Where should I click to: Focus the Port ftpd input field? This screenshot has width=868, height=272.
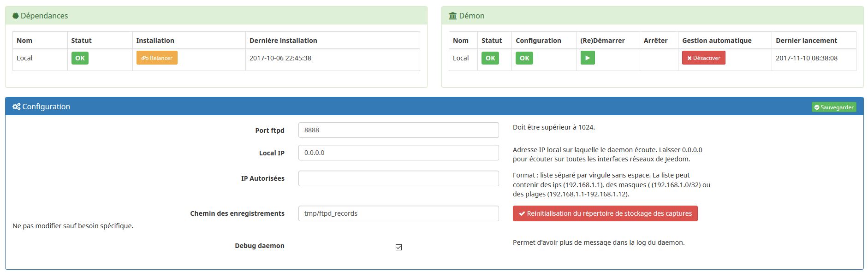point(398,130)
